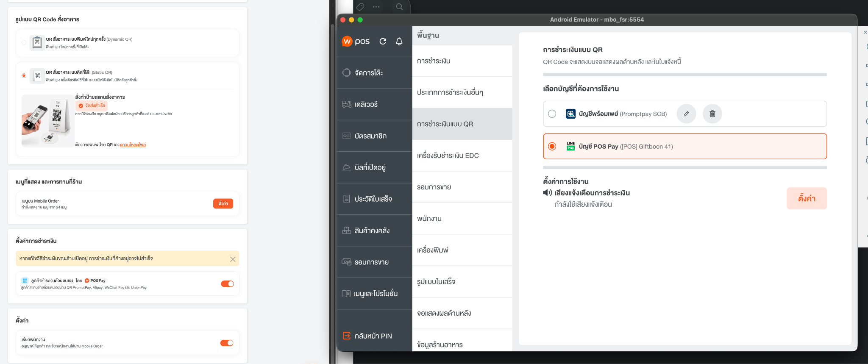Image resolution: width=868 pixels, height=364 pixels.
Task: Click the W pos logo
Action: tap(356, 41)
